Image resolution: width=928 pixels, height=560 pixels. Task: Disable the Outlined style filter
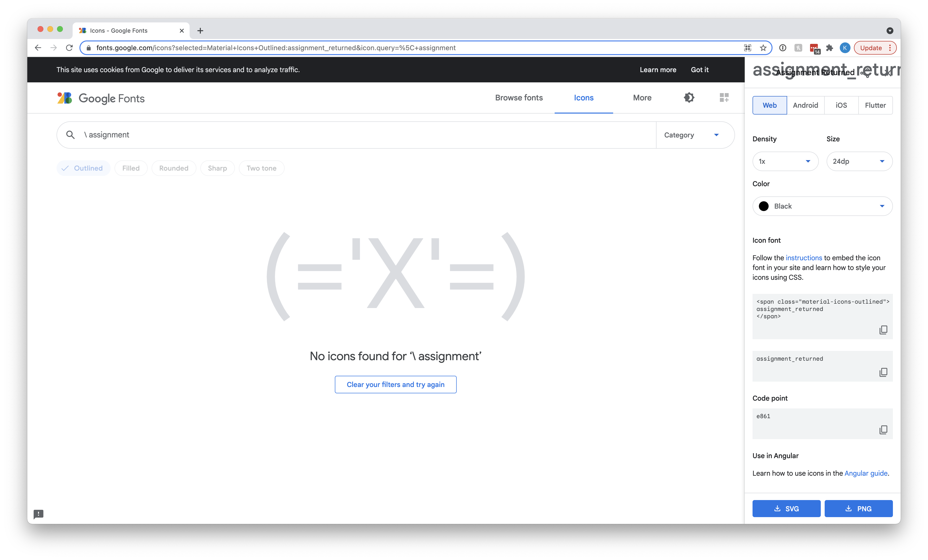83,168
